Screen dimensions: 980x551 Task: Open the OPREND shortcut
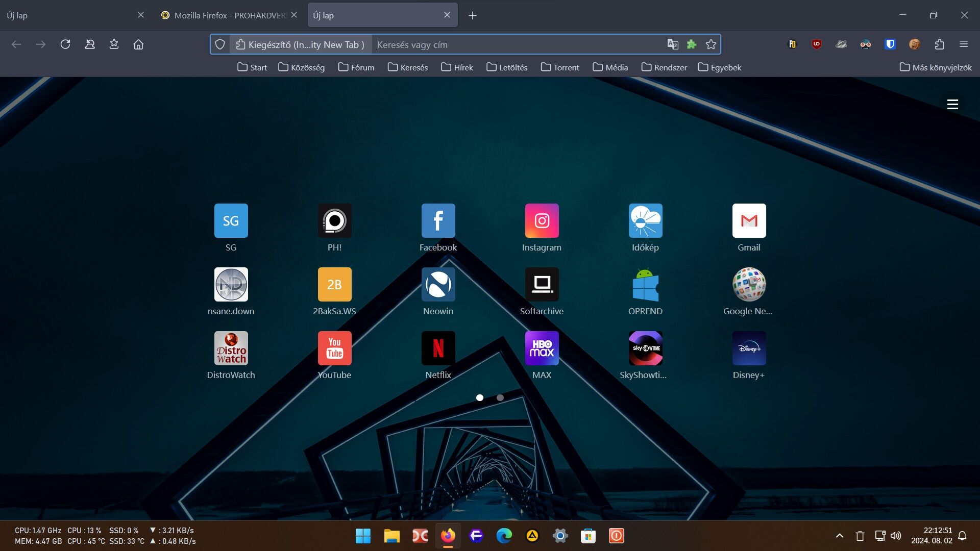pyautogui.click(x=645, y=285)
